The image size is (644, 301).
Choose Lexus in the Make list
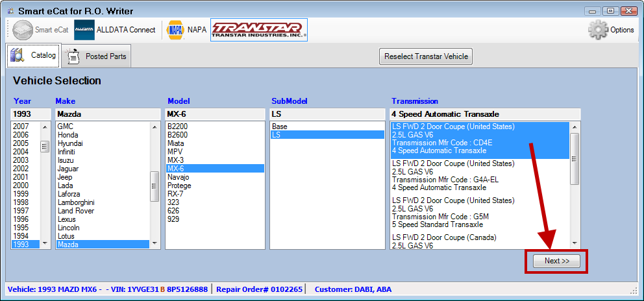coord(68,219)
